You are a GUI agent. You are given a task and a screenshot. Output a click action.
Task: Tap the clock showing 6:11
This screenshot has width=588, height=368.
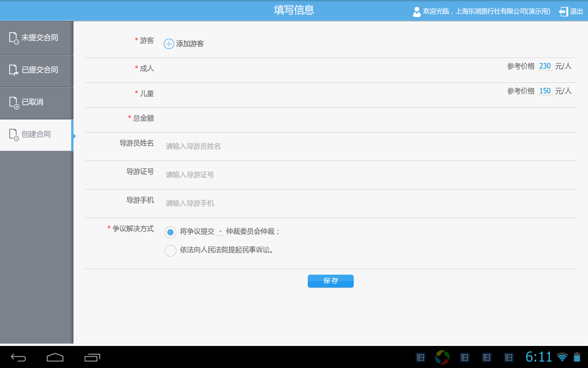click(539, 357)
